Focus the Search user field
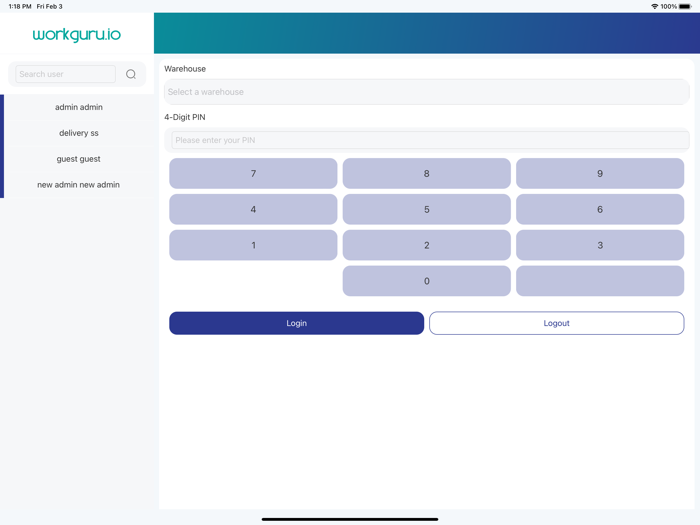 [66, 74]
